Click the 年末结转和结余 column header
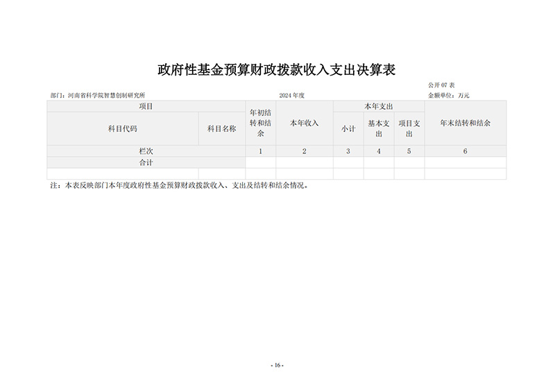The height and width of the screenshot is (392, 555). 465,123
